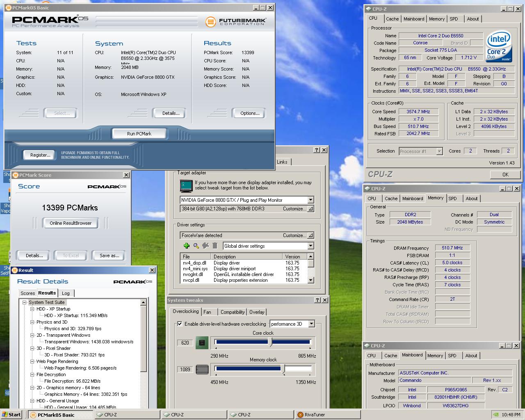Click the Register... button
The width and height of the screenshot is (525, 420).
click(40, 155)
